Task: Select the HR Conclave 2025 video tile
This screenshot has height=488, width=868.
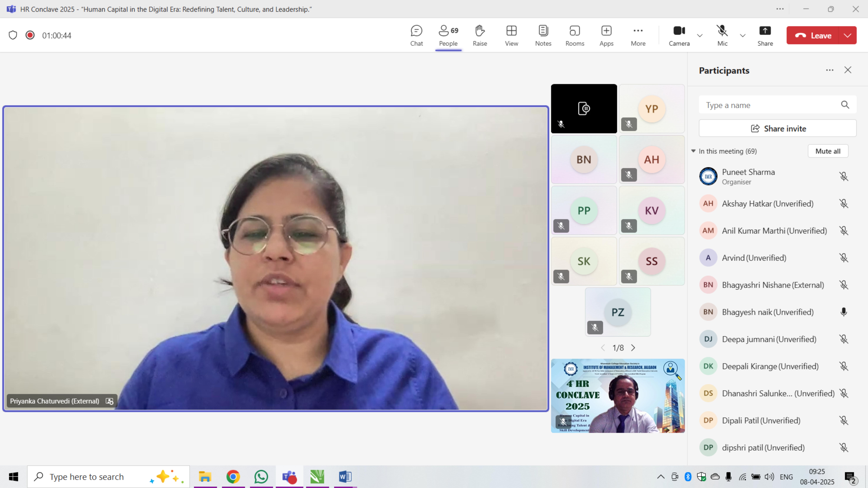Action: (618, 396)
